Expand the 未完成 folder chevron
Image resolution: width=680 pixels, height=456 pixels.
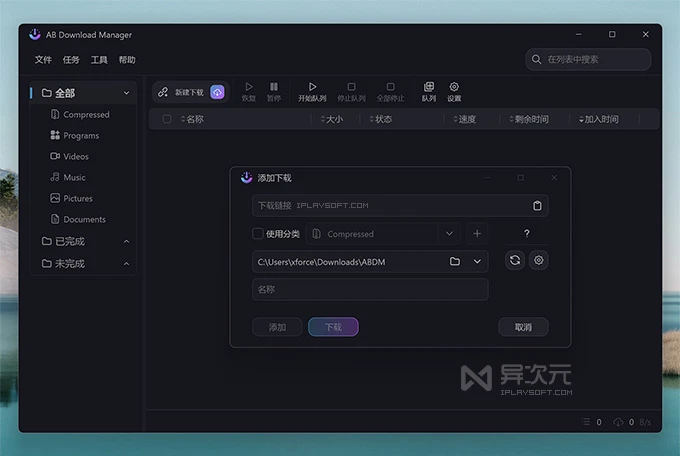tap(126, 264)
